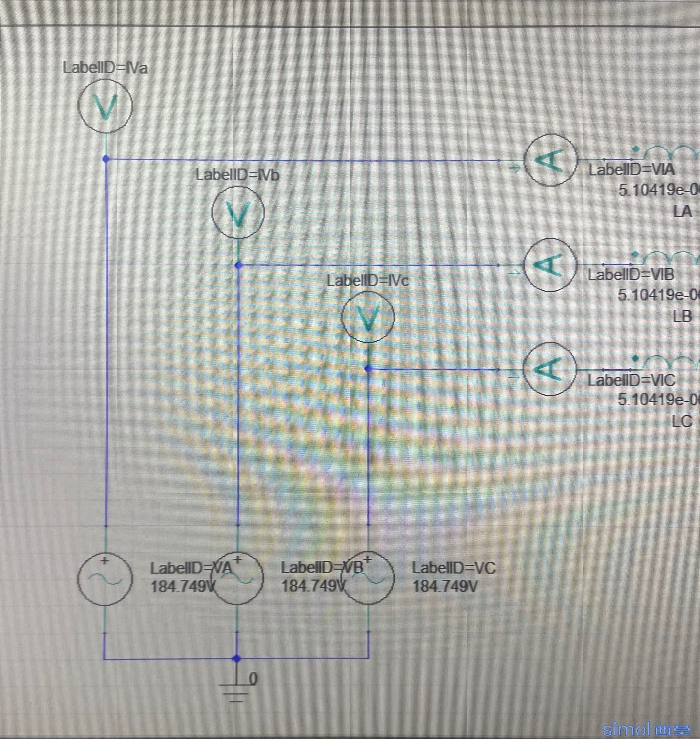Select the IVa voltmeter symbol
This screenshot has height=739, width=700.
click(x=105, y=106)
